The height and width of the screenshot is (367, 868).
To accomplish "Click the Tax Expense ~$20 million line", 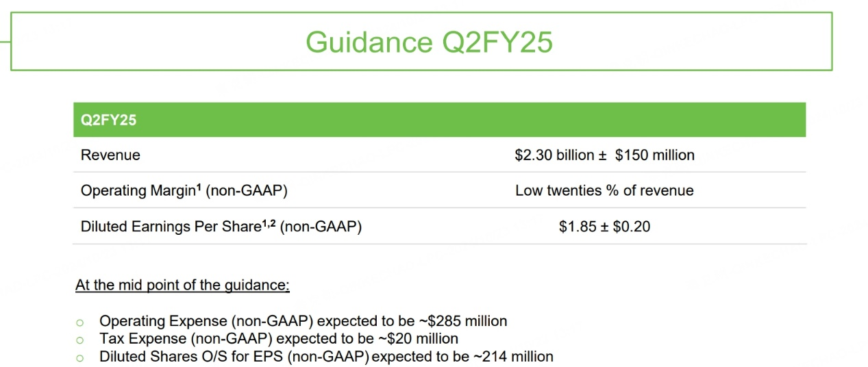I will point(279,338).
